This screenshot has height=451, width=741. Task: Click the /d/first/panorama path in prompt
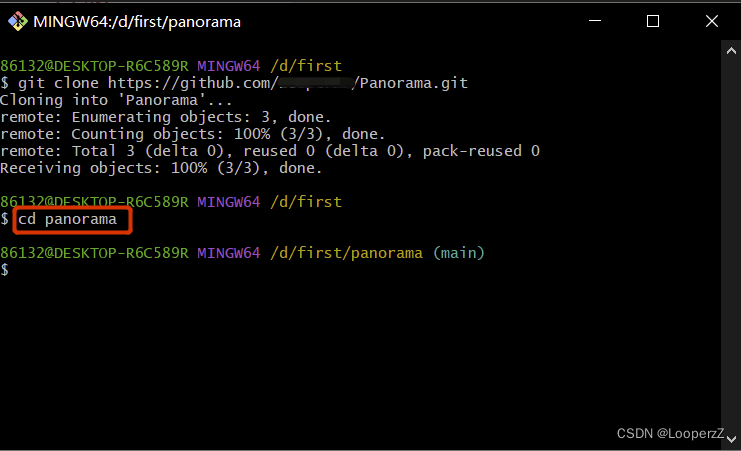click(x=346, y=253)
